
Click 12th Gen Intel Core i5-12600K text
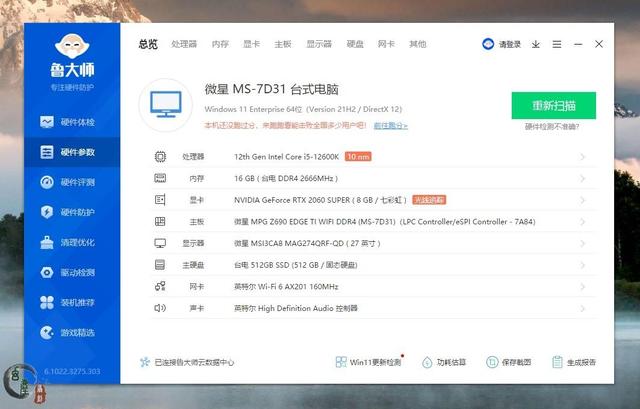tap(287, 157)
